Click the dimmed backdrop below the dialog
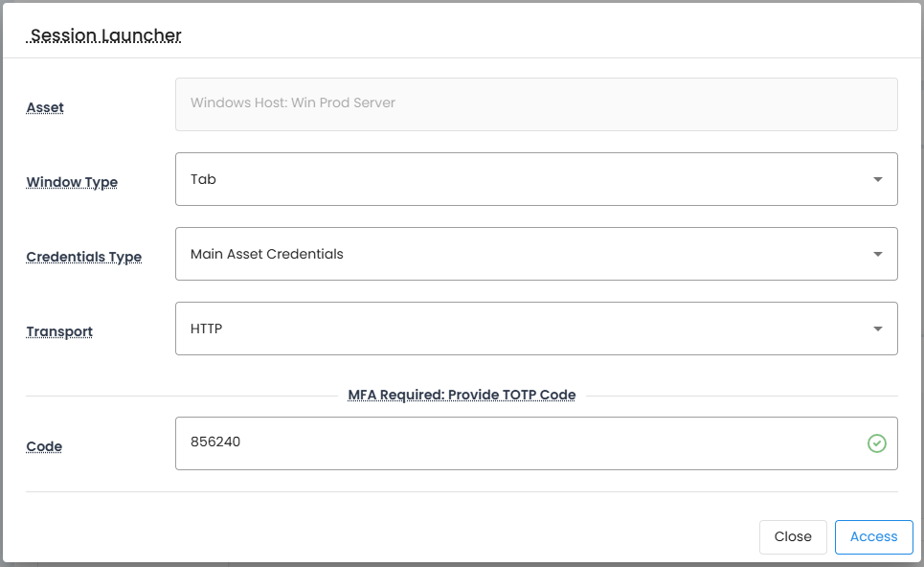The height and width of the screenshot is (567, 924). [460, 564]
